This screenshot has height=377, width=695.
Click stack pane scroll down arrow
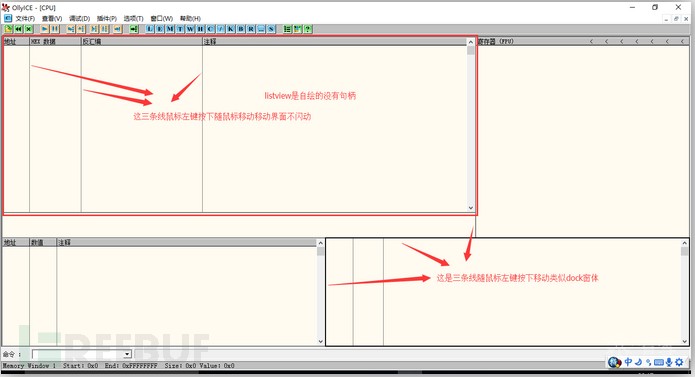(x=684, y=342)
